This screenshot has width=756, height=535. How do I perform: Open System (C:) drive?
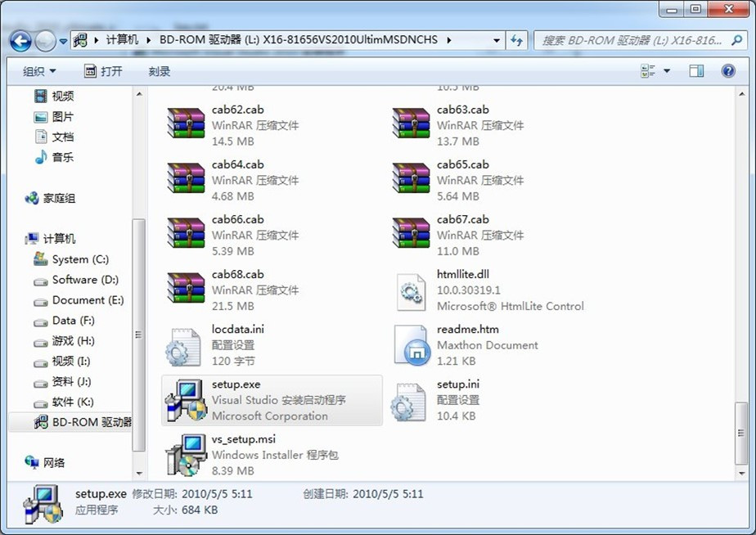point(71,259)
